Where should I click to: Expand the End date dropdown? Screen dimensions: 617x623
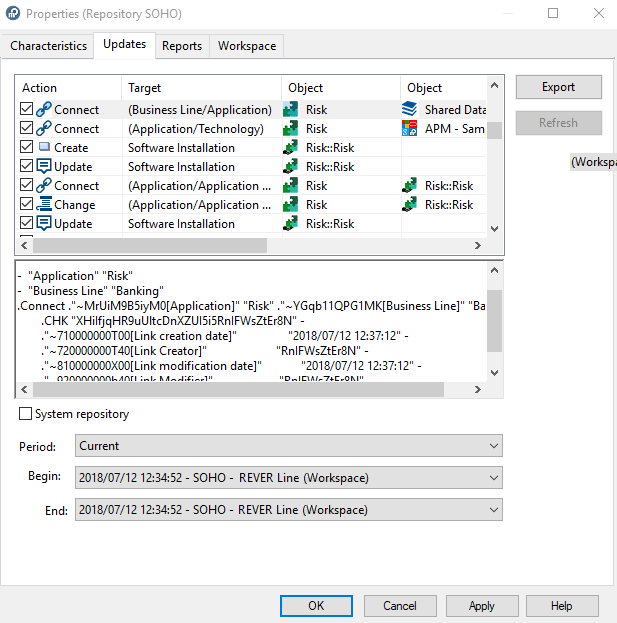pos(289,510)
